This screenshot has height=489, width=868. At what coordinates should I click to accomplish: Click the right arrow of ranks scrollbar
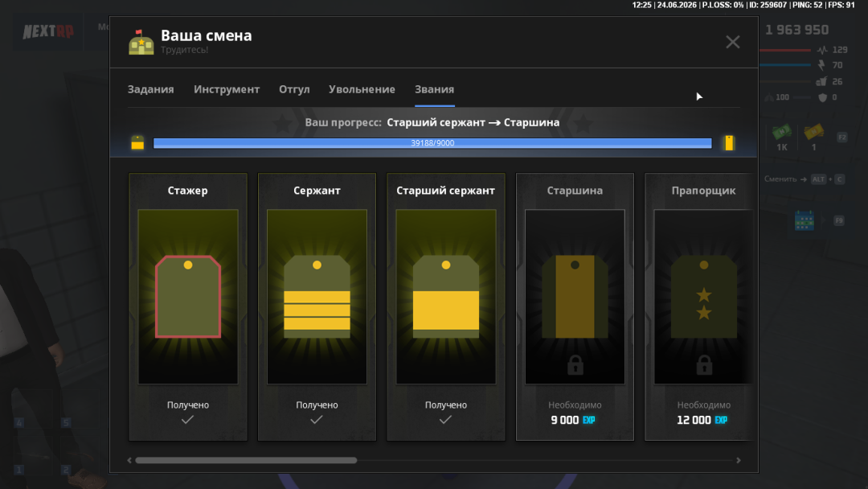pyautogui.click(x=739, y=460)
